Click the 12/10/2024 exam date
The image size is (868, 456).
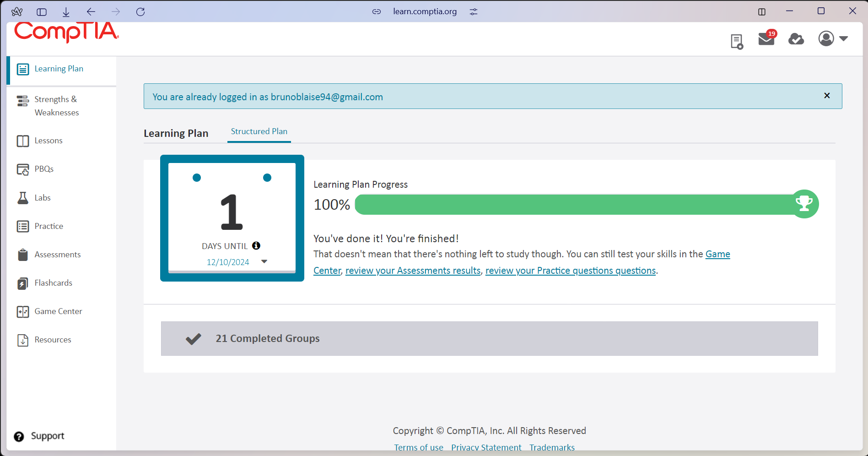tap(228, 262)
